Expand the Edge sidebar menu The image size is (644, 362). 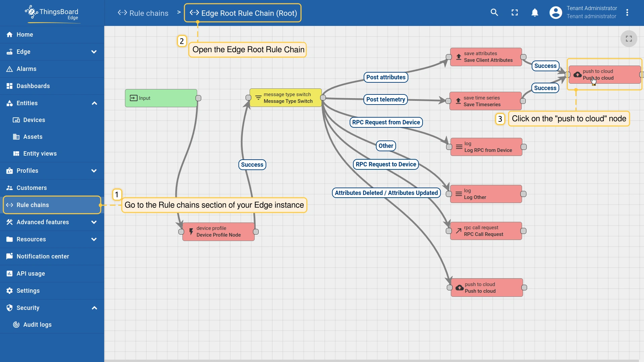[94, 52]
